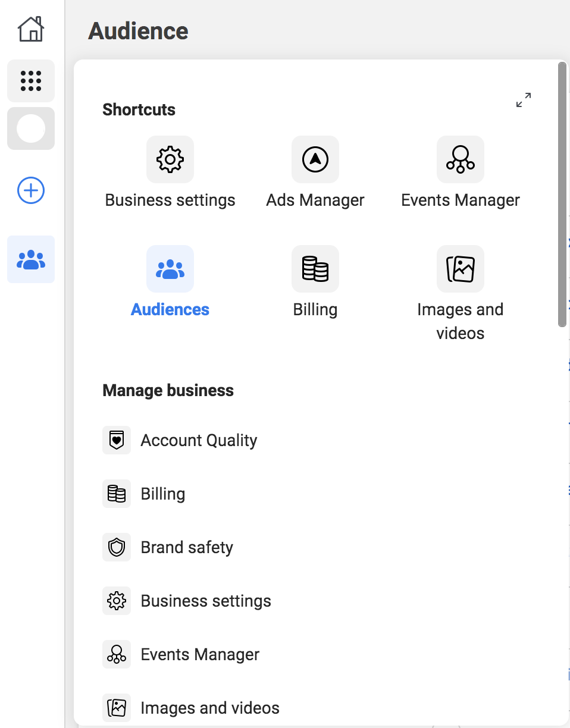Launch Ads Manager shortcut icon
The width and height of the screenshot is (570, 728).
coord(315,159)
